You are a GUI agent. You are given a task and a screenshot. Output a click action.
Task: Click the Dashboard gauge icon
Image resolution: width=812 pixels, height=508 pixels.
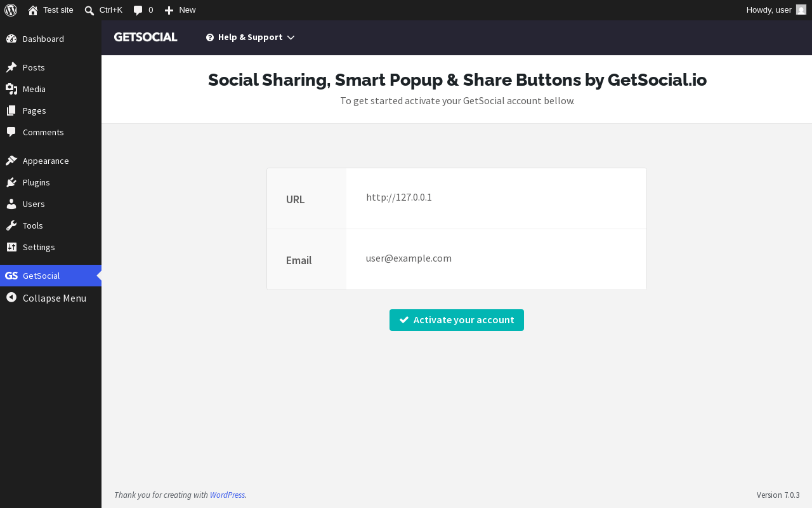coord(11,39)
